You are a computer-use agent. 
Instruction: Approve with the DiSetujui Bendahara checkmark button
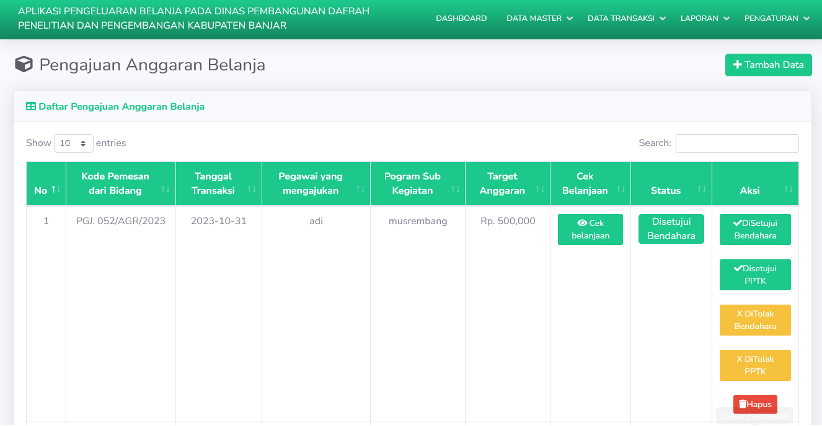(x=755, y=230)
